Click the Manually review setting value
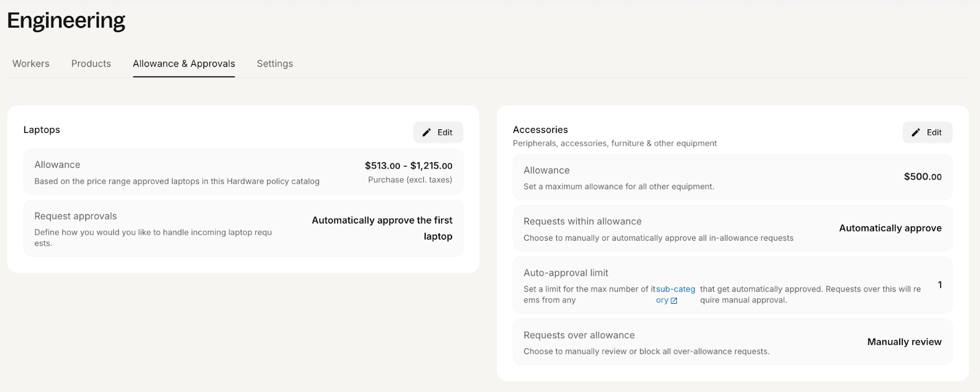 [904, 342]
